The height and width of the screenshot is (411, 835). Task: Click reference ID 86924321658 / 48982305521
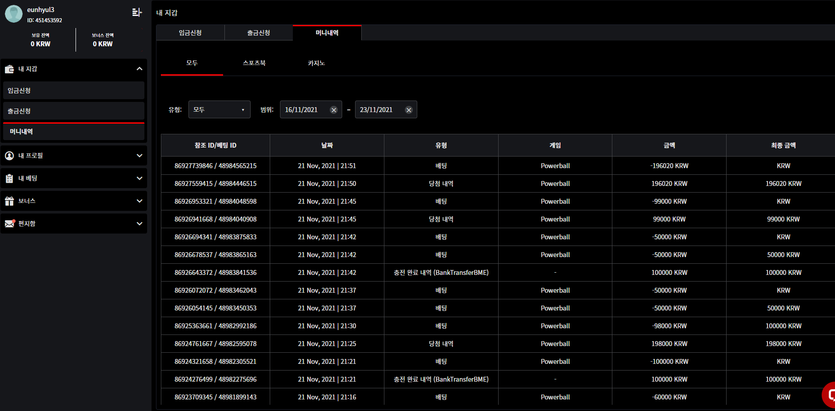[216, 361]
